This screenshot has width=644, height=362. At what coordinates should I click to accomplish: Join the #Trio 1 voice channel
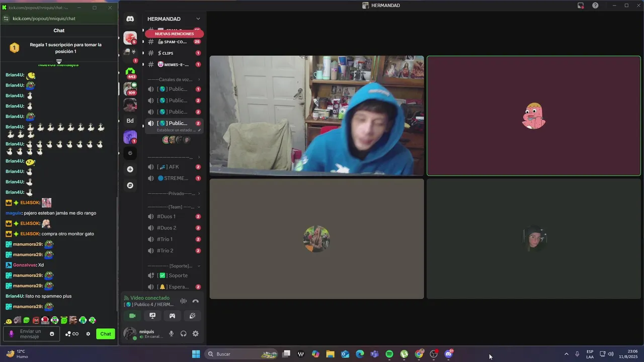point(174,239)
